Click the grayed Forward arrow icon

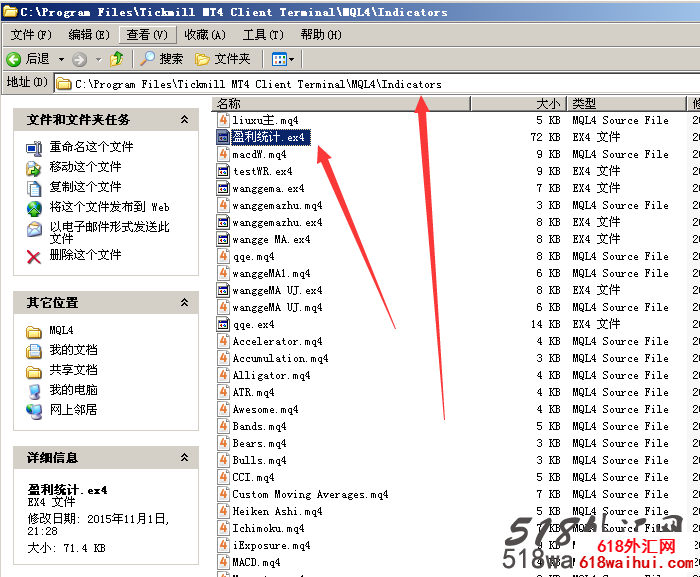[x=79, y=59]
